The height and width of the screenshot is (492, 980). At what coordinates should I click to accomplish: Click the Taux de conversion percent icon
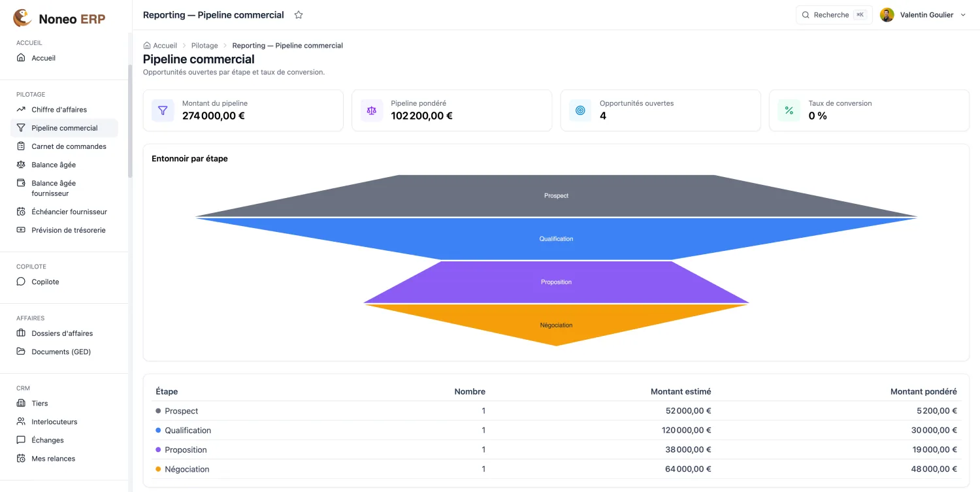tap(789, 110)
